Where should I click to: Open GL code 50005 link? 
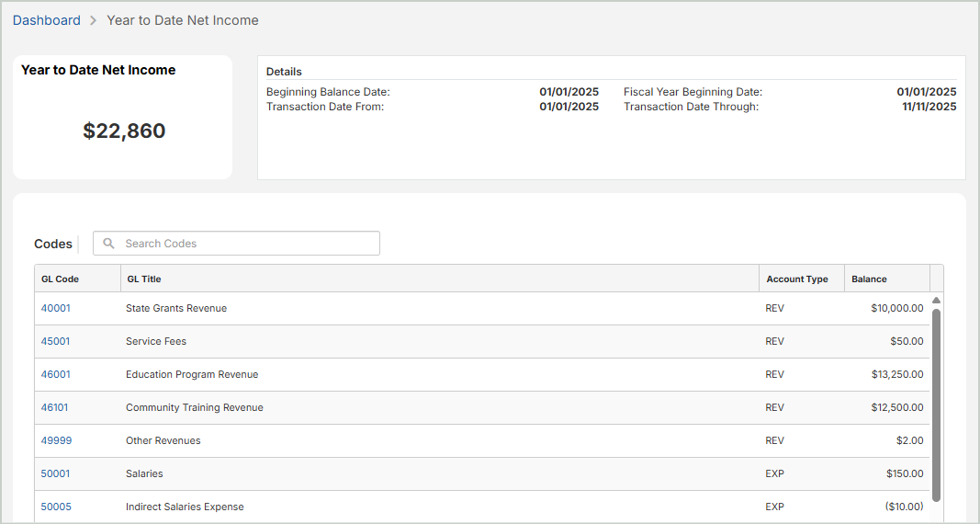click(x=55, y=507)
